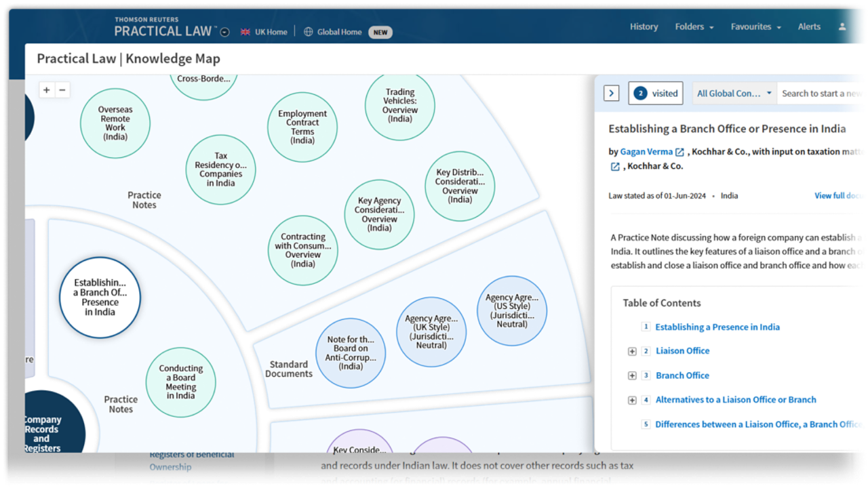This screenshot has height=488, width=868.
Task: Click the UK Home flag icon
Action: (245, 32)
